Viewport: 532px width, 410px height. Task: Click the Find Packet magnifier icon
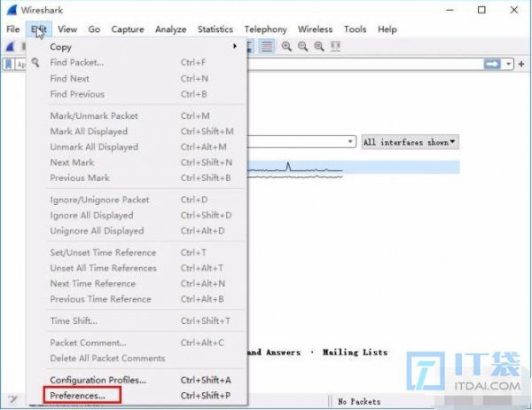tap(35, 62)
